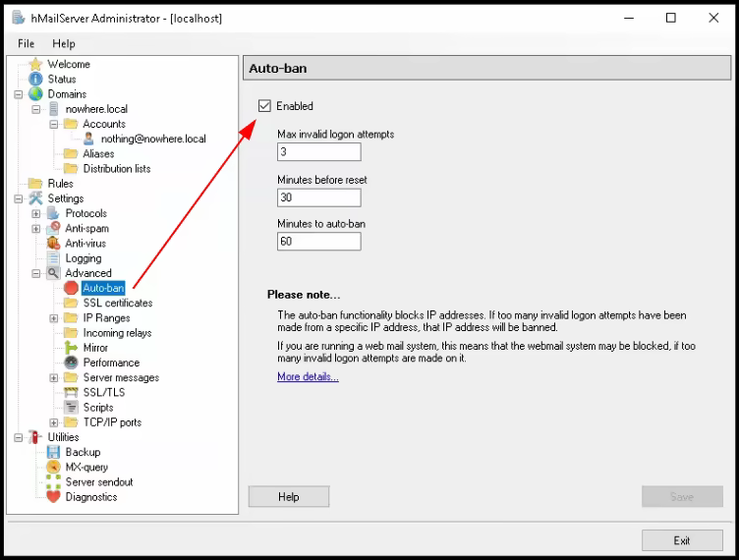Click the Aliases folder icon
This screenshot has width=739, height=560.
coord(71,153)
